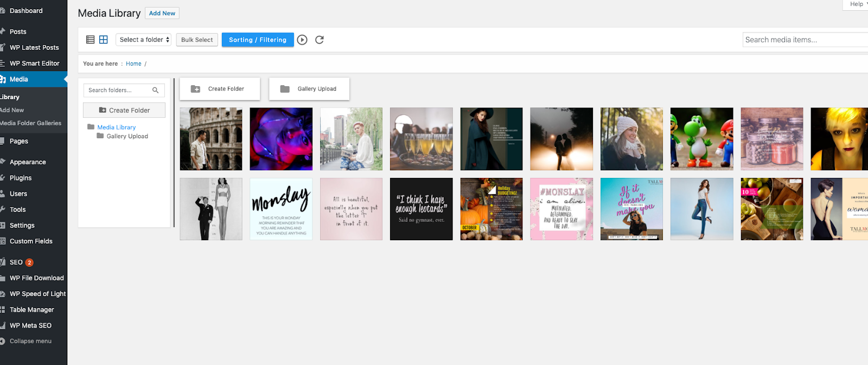The image size is (868, 365).
Task: Click the Dashboard sidebar icon
Action: coord(2,11)
